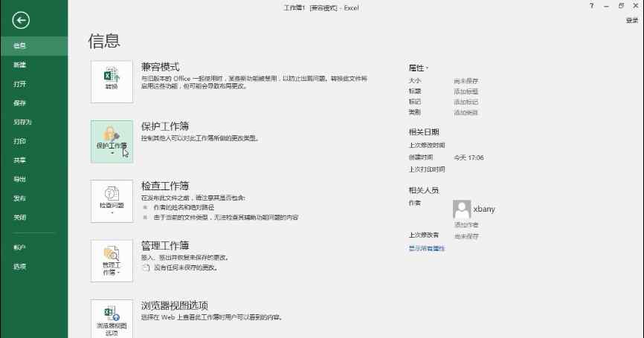The height and width of the screenshot is (338, 644).
Task: Restore down the Excel window
Action: tap(621, 6)
